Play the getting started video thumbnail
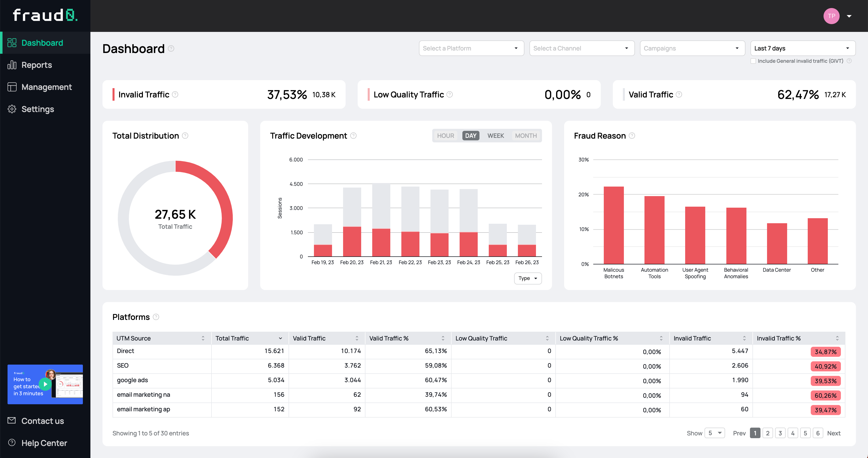Image resolution: width=868 pixels, height=458 pixels. click(45, 384)
